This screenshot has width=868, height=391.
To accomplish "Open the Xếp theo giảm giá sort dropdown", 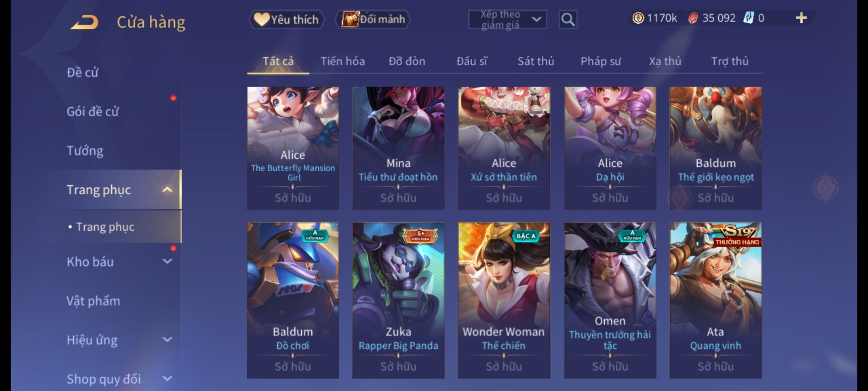I will pos(507,20).
